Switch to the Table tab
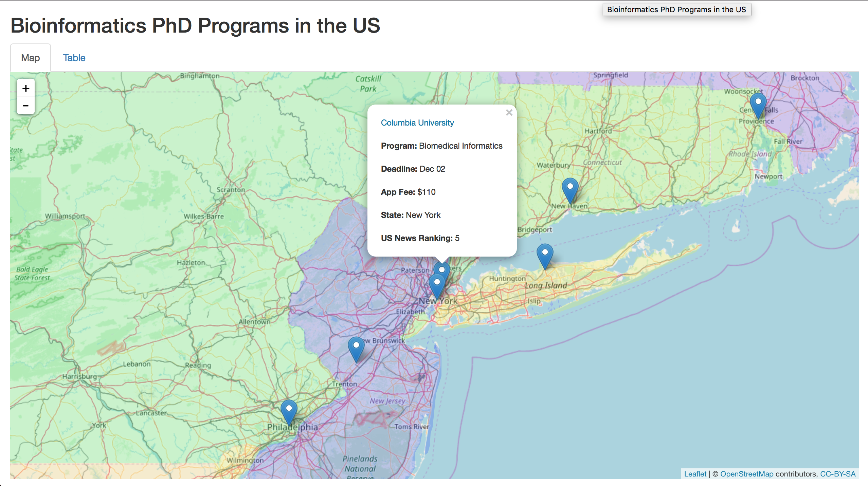Image resolution: width=868 pixels, height=486 pixels. click(74, 58)
